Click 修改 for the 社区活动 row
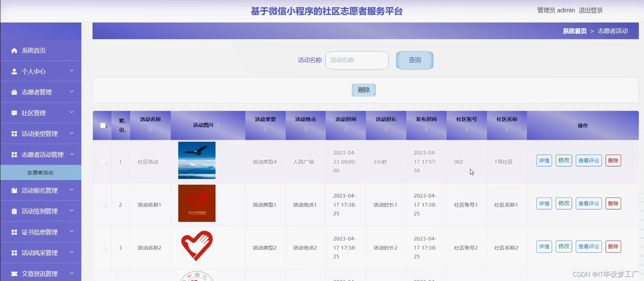Viewport: 644px width, 281px height. tap(564, 161)
